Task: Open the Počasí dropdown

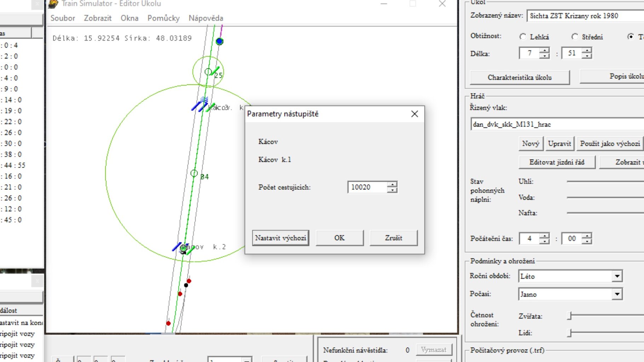Action: [x=617, y=294]
